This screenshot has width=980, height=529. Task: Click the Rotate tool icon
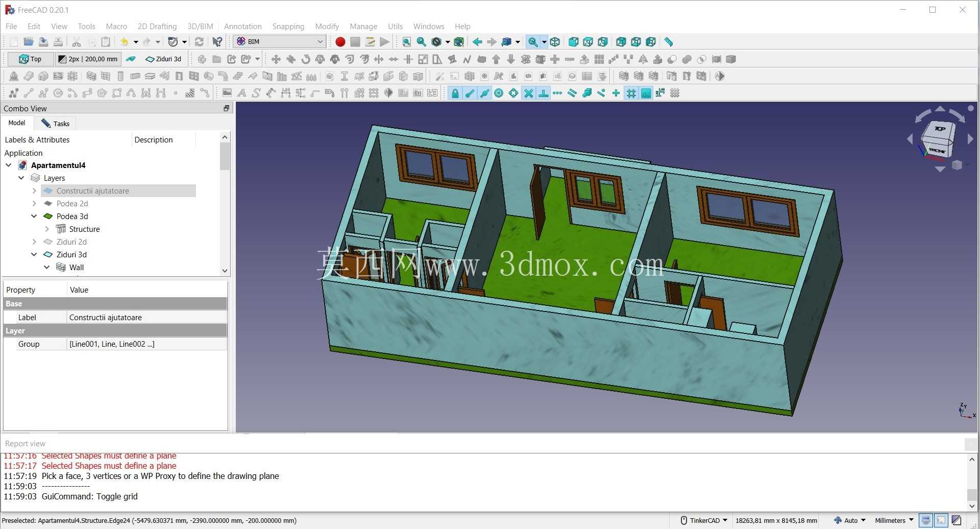tap(306, 59)
